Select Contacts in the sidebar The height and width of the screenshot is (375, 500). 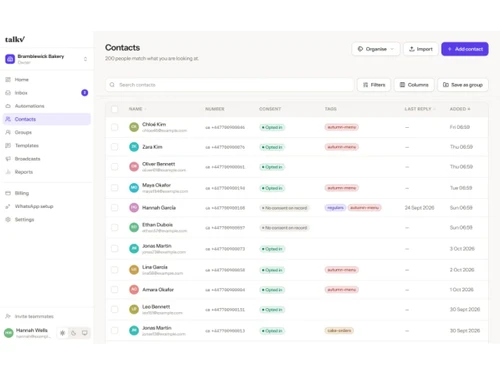pos(47,119)
